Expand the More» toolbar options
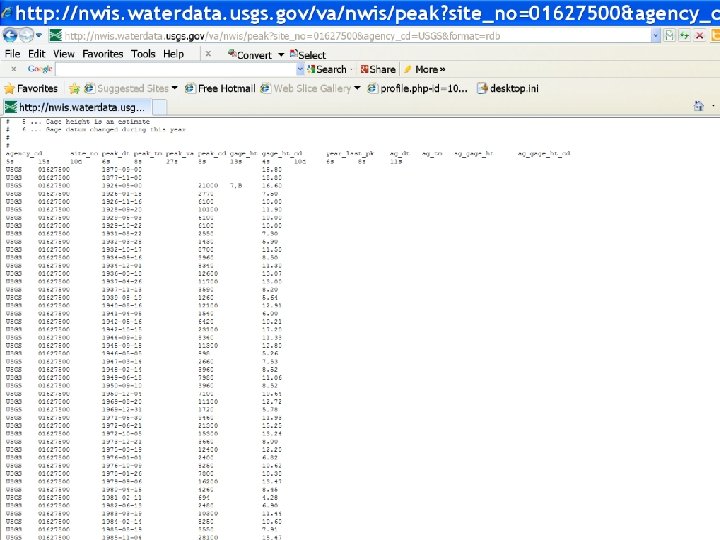720x540 pixels. tap(430, 69)
